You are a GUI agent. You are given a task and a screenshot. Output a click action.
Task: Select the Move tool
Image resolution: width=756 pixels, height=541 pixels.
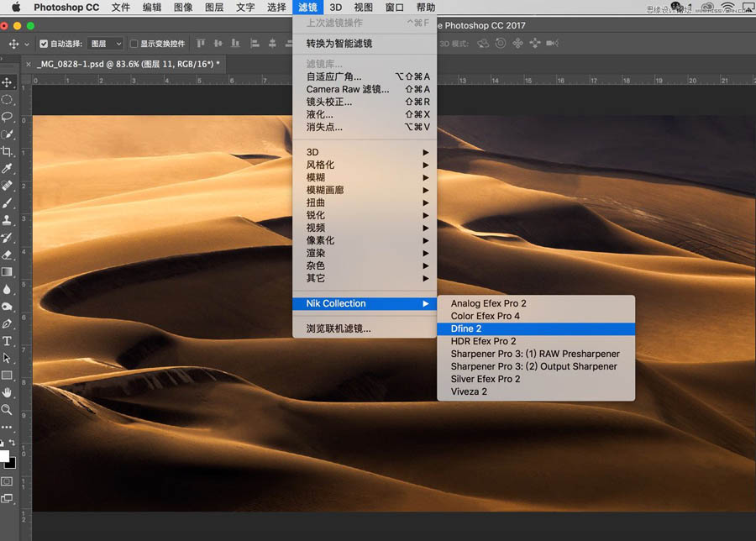coord(9,82)
